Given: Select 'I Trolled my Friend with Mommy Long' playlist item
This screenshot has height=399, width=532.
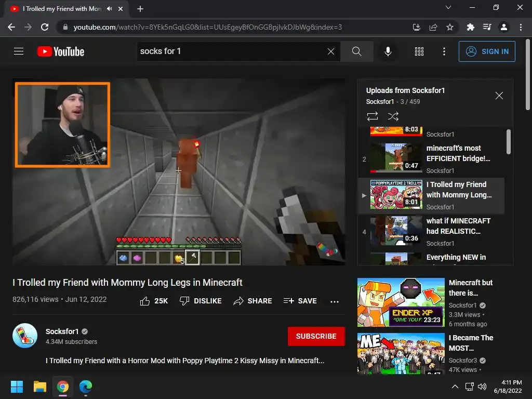Looking at the screenshot, I should point(431,195).
